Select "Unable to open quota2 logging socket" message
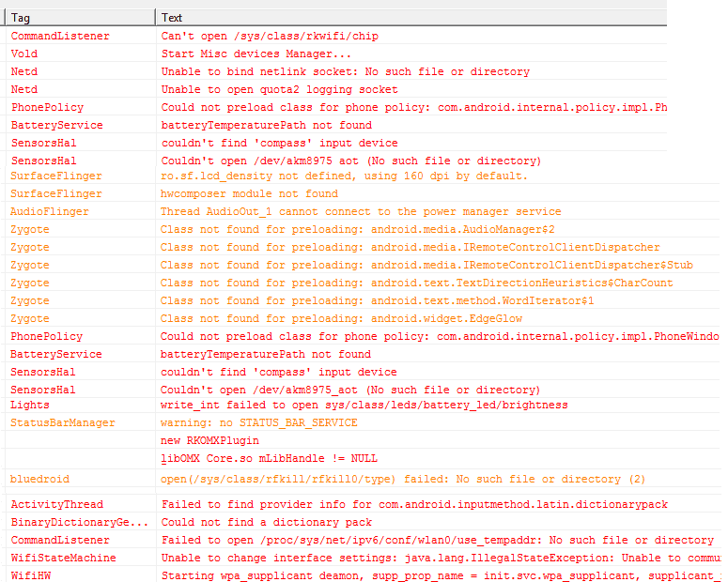Viewport: 728px width, 582px height. click(x=279, y=89)
